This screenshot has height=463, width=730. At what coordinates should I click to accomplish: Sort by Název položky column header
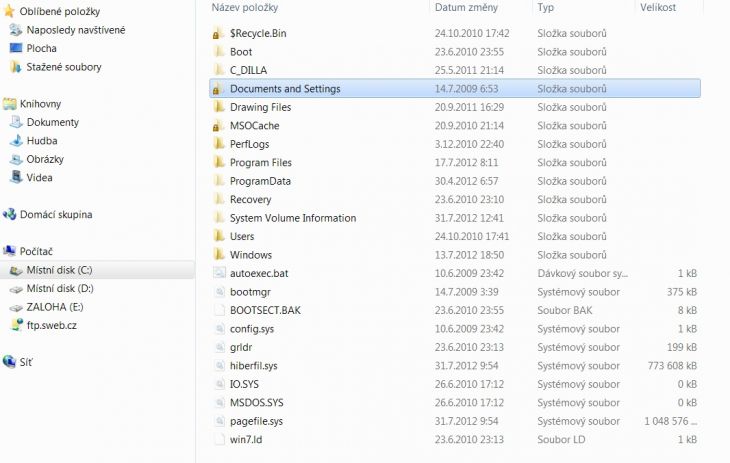click(244, 7)
